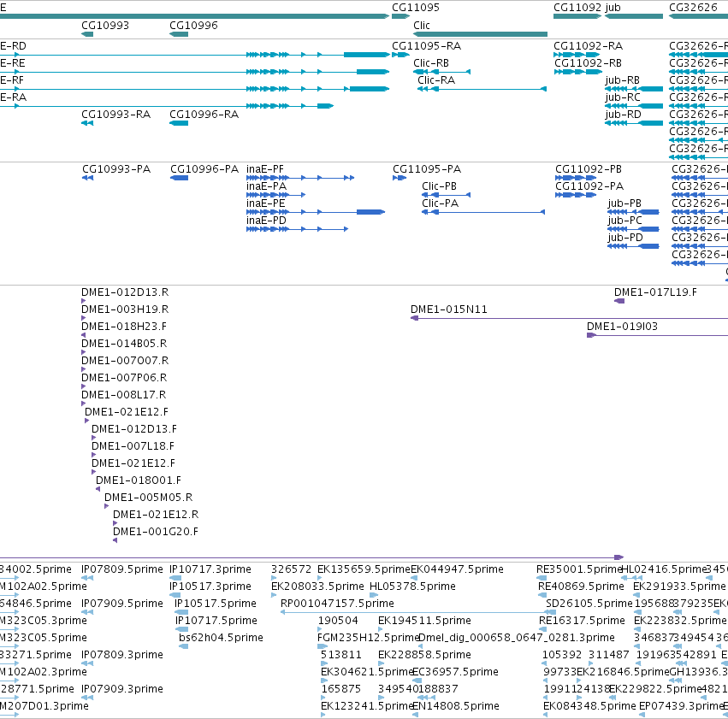Viewport: 728px width, 719px height.
Task: Click the jub gene label
Action: (x=613, y=8)
